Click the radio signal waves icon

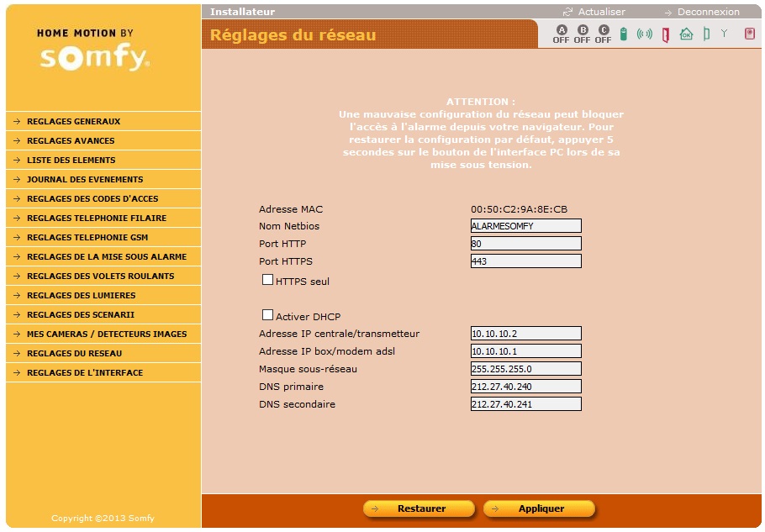pyautogui.click(x=644, y=34)
